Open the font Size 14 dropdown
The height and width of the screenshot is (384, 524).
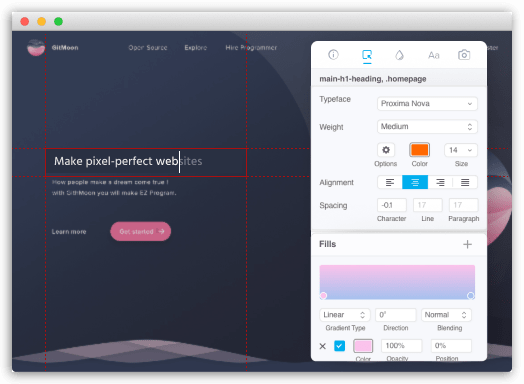point(461,150)
